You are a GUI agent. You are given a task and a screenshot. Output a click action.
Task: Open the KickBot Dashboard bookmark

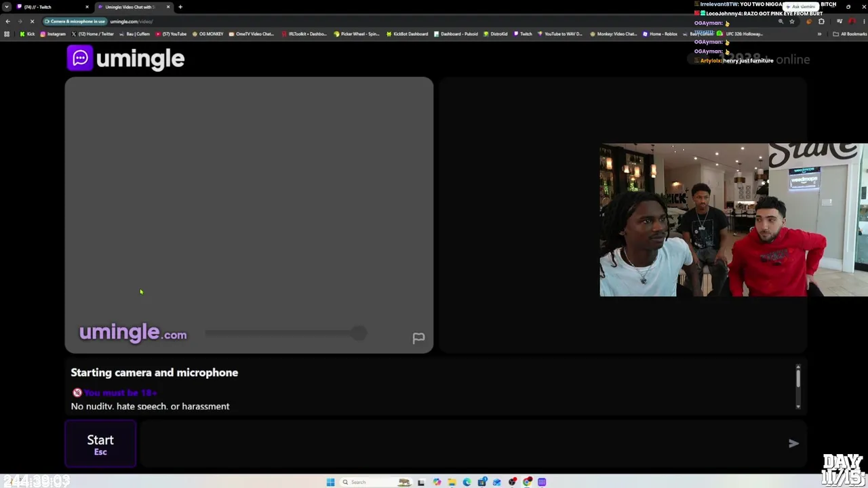(x=407, y=34)
